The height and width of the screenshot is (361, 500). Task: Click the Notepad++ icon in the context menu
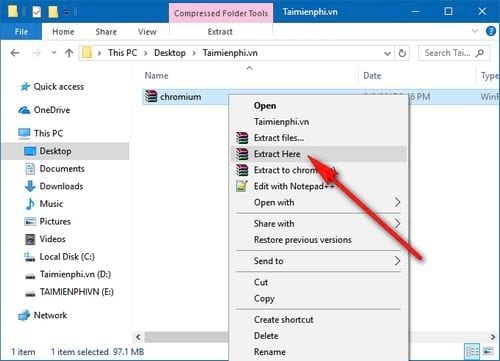pyautogui.click(x=242, y=186)
